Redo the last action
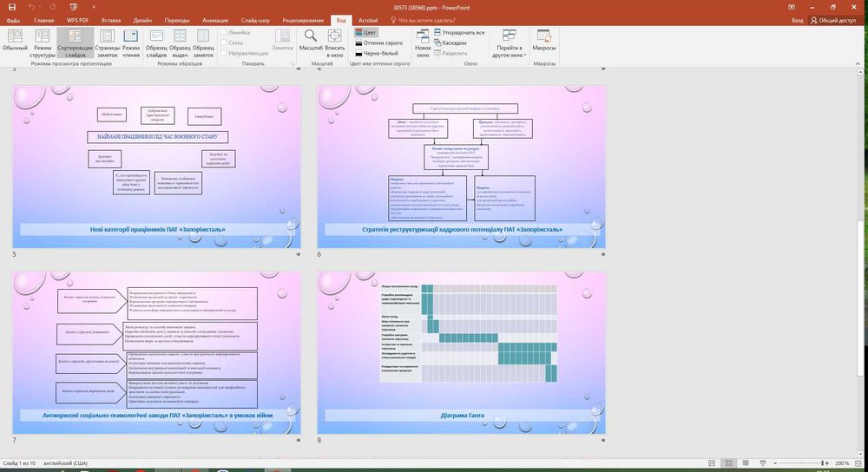This screenshot has height=472, width=868. pyautogui.click(x=52, y=7)
